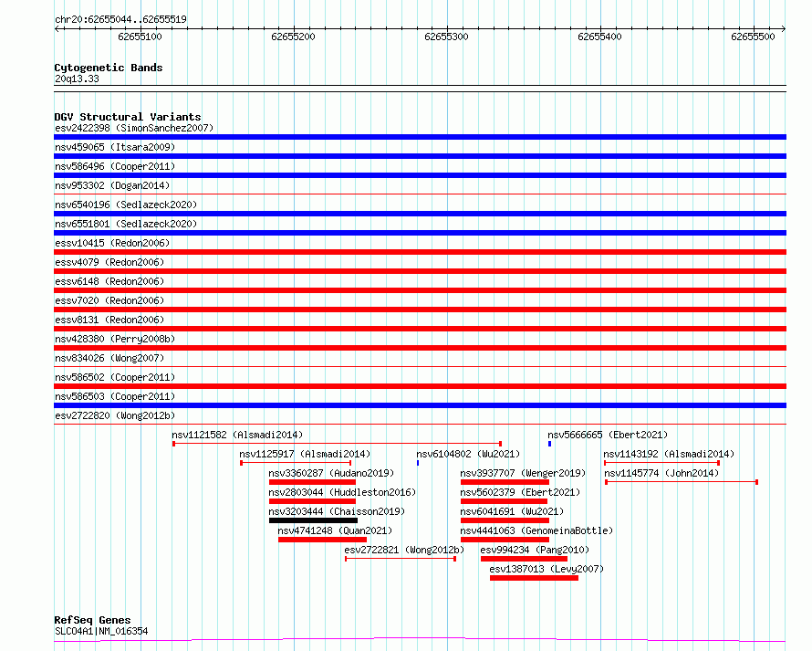Click the essv10415 (Redon2006) label

click(112, 243)
